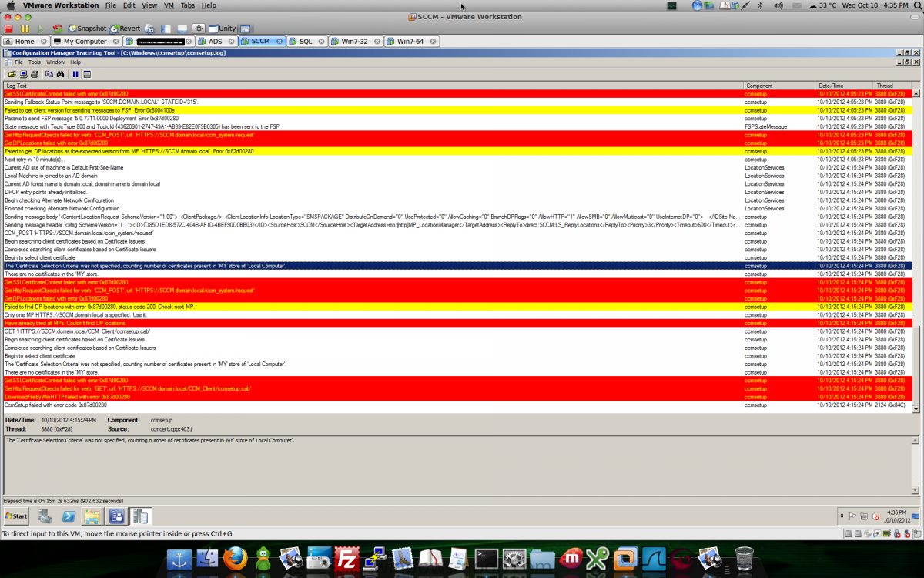Switch to the Win7-32 VM tab
Screen dimensions: 924x578
[355, 42]
